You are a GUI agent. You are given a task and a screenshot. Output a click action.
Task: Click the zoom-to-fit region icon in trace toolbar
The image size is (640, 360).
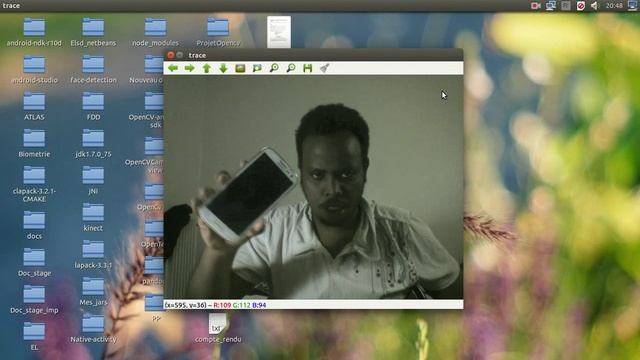[257, 68]
